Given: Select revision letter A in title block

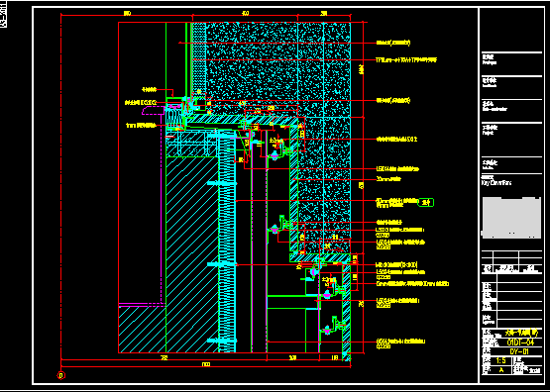Looking at the screenshot, I should 501,370.
